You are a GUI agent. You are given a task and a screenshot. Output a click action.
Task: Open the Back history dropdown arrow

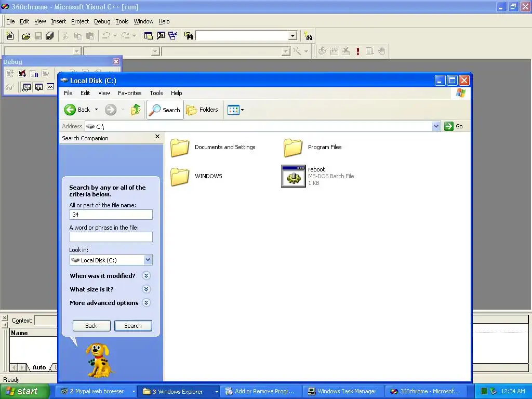[x=96, y=110]
